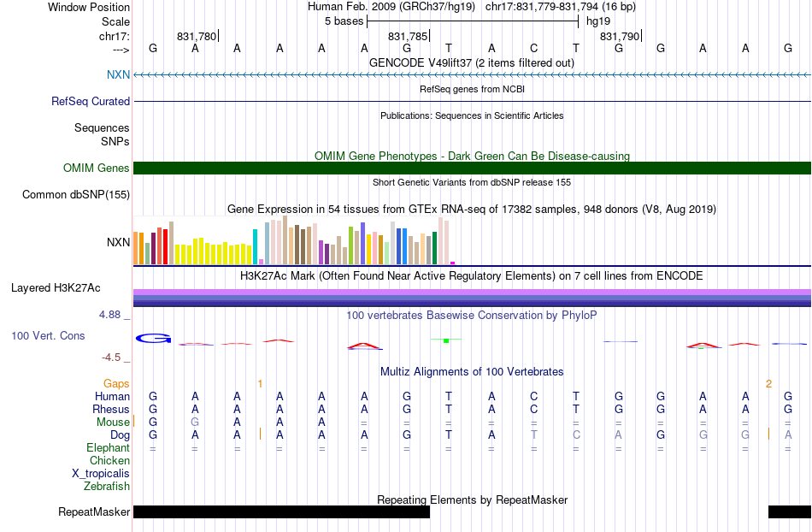Screen dimensions: 812x532
Task: Select the X_tropicalis species row label
Action: tap(101, 474)
